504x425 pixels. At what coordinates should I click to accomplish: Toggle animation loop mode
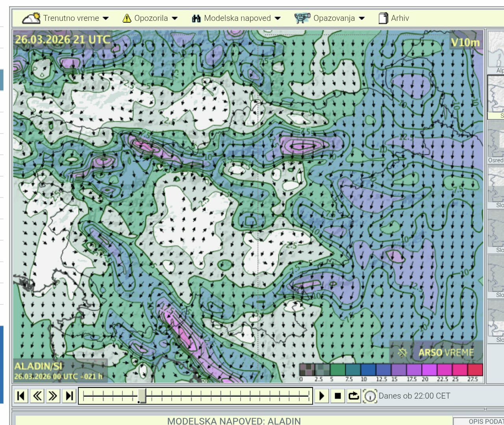[x=354, y=396]
